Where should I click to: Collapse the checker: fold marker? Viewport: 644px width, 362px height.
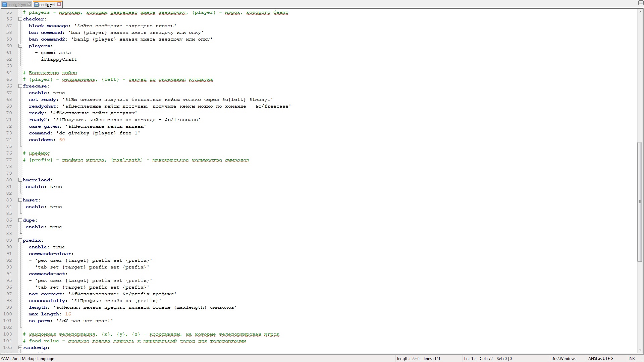click(x=20, y=19)
